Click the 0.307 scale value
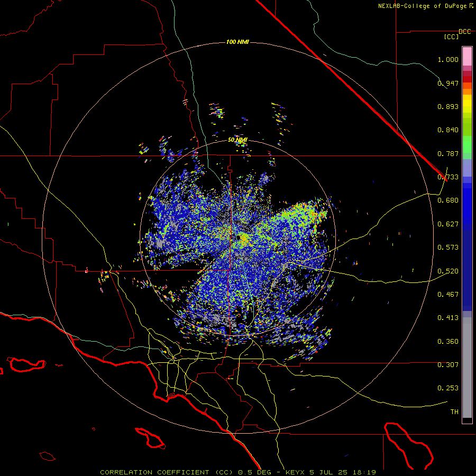This screenshot has width=476, height=476. (448, 365)
